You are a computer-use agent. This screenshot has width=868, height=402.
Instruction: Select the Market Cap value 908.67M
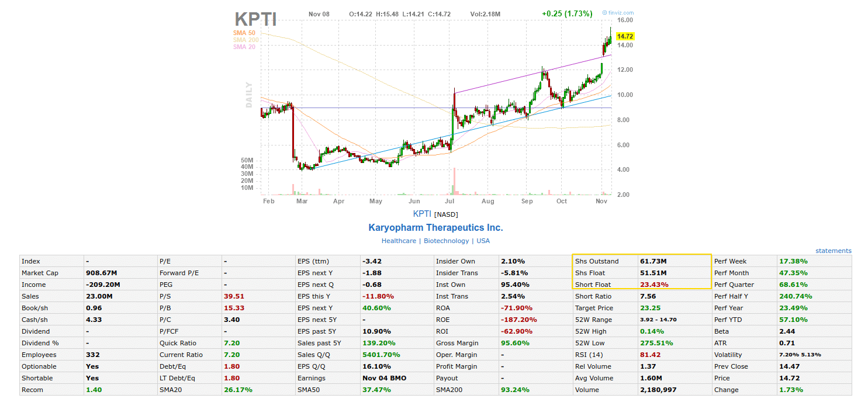pyautogui.click(x=102, y=273)
